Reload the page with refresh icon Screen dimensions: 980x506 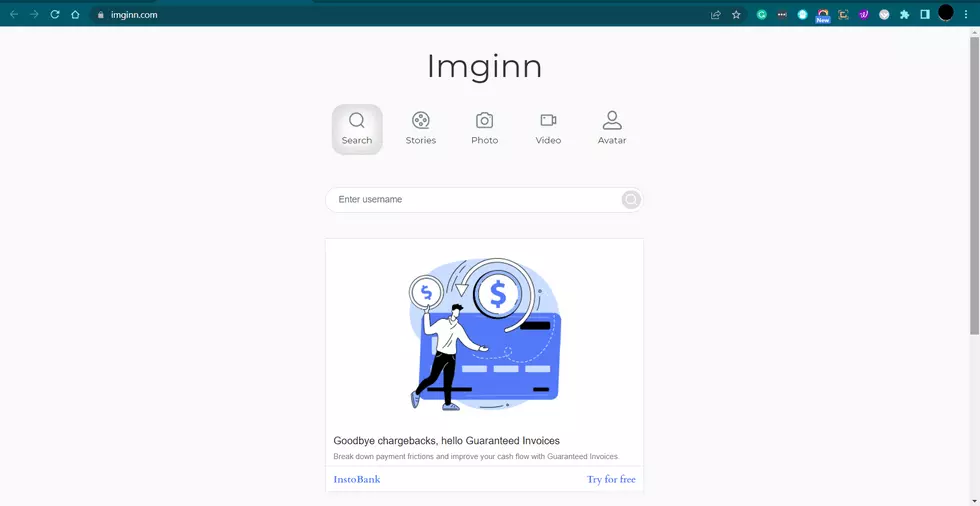click(54, 15)
